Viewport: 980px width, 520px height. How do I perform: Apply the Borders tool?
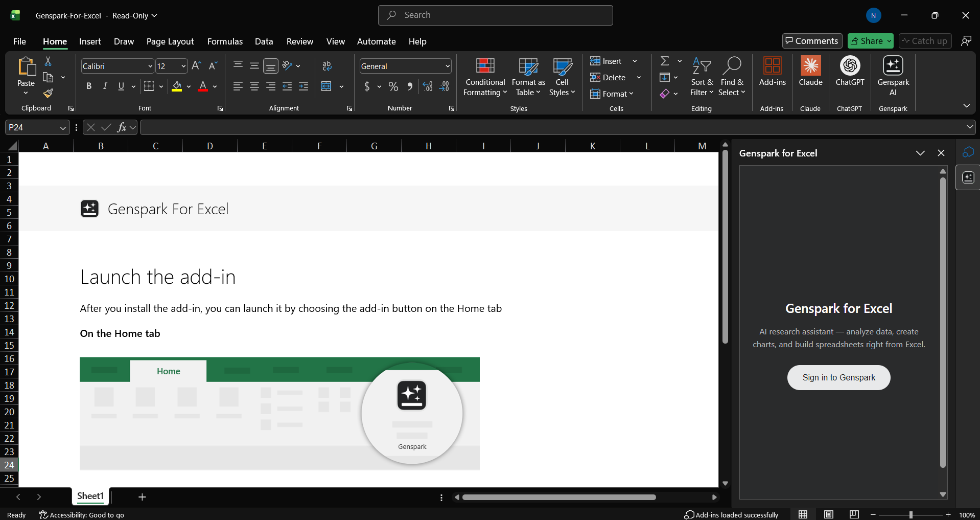pos(149,86)
